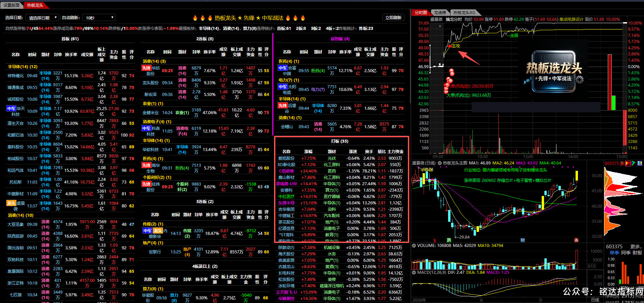Click the 更多.. link by 603375

[x=636, y=246]
